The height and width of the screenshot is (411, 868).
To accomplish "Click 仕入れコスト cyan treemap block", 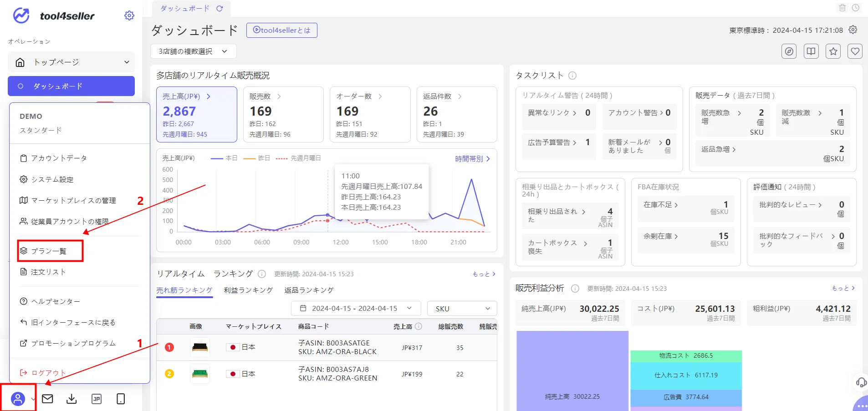I will 686,375.
